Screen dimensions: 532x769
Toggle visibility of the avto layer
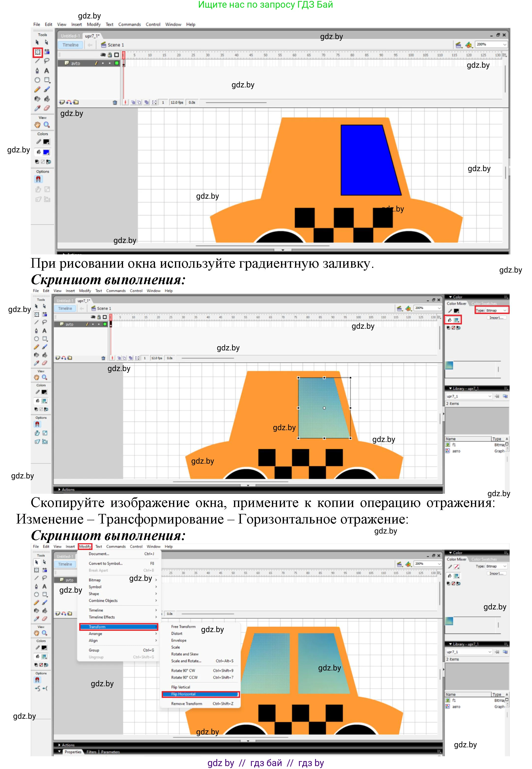[103, 63]
